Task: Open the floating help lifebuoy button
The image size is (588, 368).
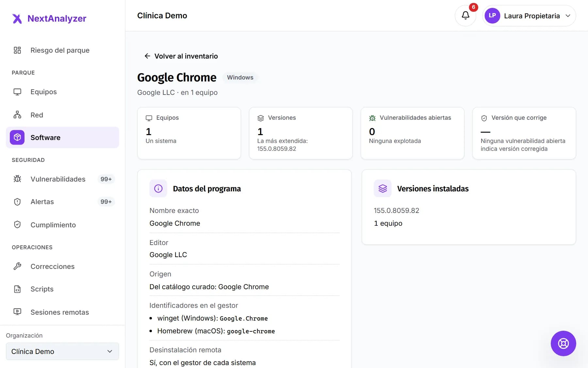Action: [x=563, y=343]
